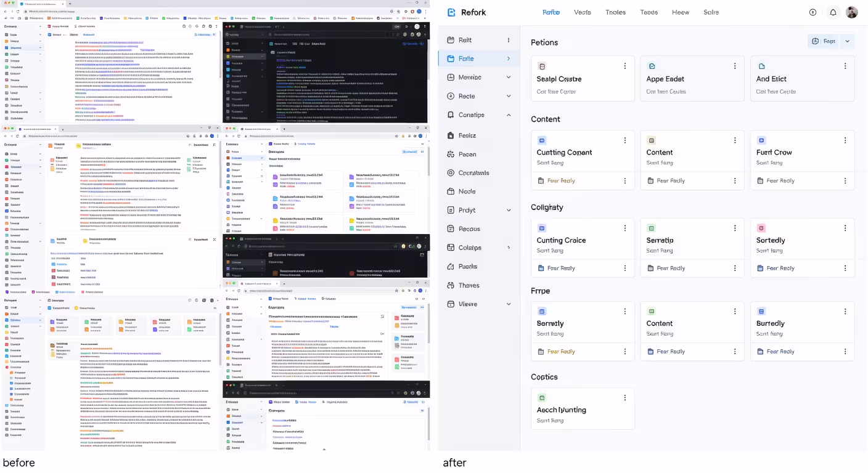Click the Nocle sidebar icon
The image size is (868, 473).
(x=451, y=192)
